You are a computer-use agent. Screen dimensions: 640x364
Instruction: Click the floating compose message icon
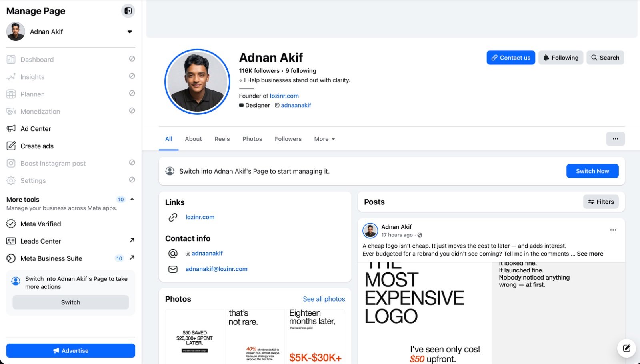pyautogui.click(x=626, y=348)
